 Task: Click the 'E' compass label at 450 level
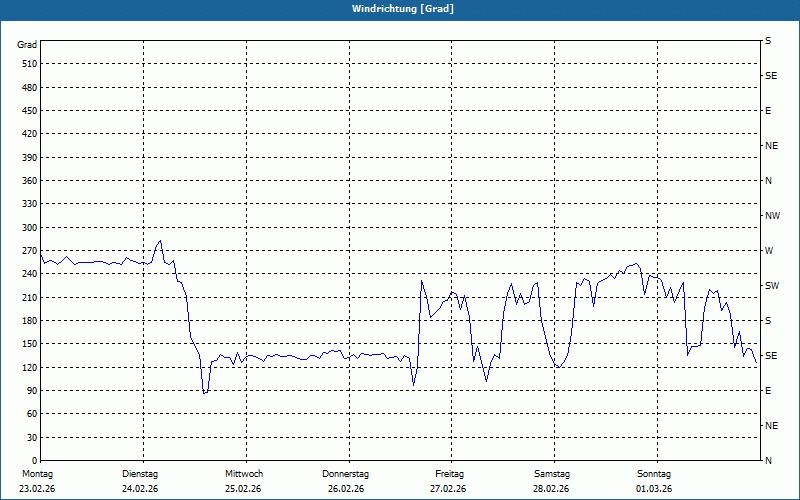(768, 111)
